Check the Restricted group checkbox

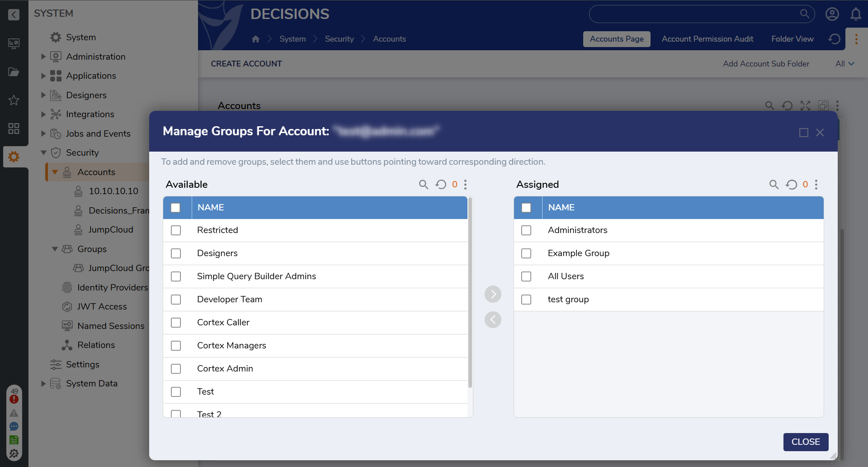[176, 230]
